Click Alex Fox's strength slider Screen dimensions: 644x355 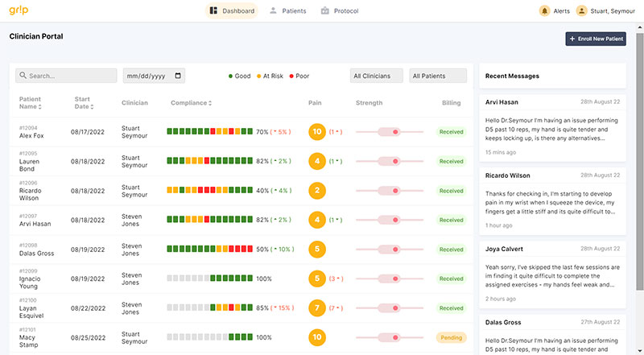tap(390, 132)
